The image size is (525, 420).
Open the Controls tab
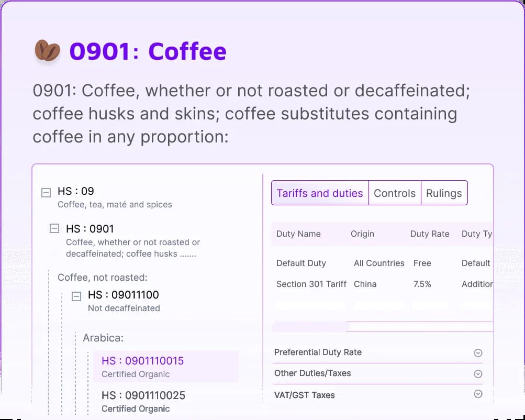point(395,193)
